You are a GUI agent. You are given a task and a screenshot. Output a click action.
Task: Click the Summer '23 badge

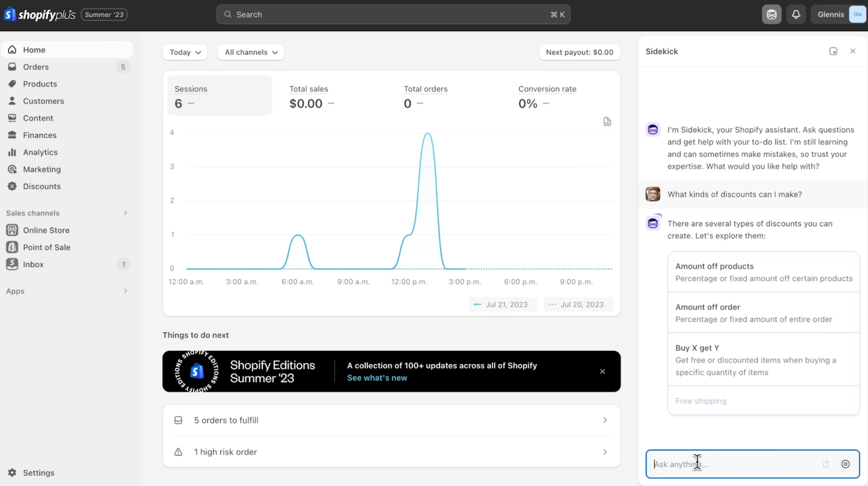(x=104, y=15)
